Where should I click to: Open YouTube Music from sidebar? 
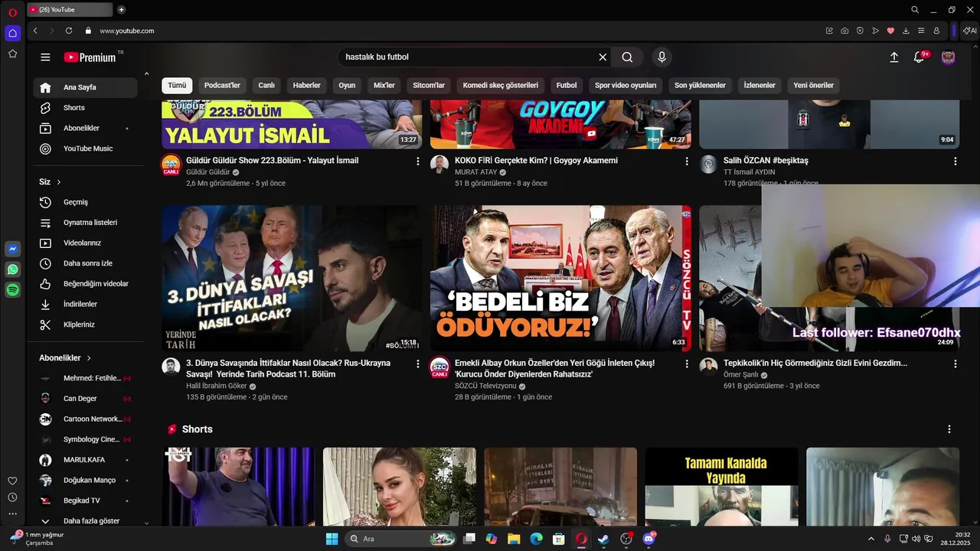(85, 148)
